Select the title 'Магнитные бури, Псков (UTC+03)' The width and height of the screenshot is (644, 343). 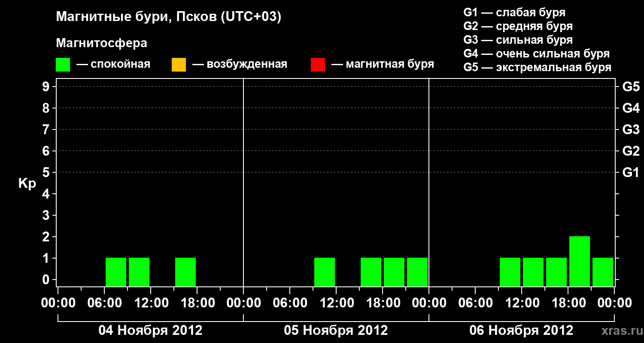(169, 17)
